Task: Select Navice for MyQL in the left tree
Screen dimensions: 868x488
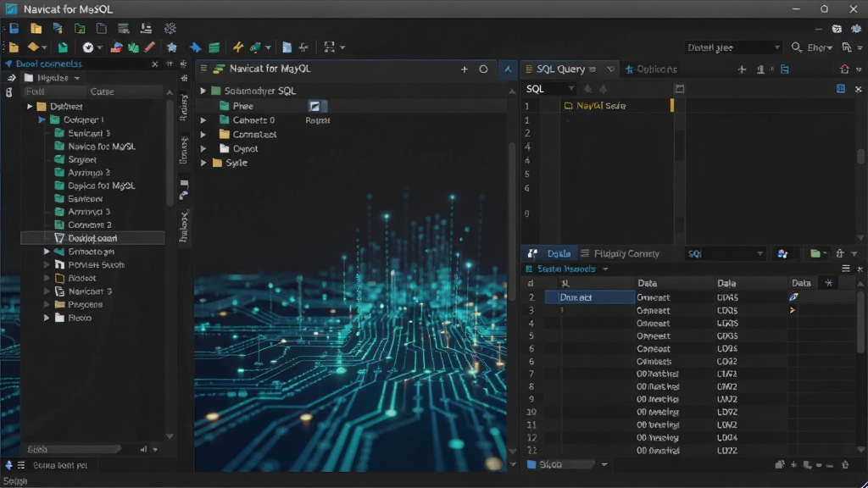Action: [x=102, y=147]
